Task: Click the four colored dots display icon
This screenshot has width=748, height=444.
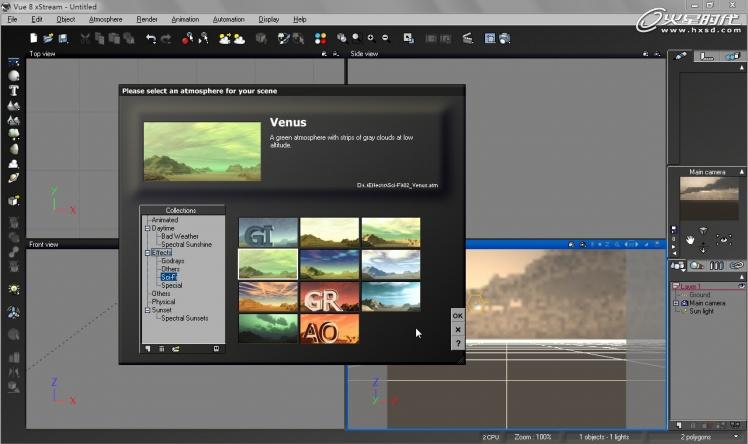Action: [321, 38]
